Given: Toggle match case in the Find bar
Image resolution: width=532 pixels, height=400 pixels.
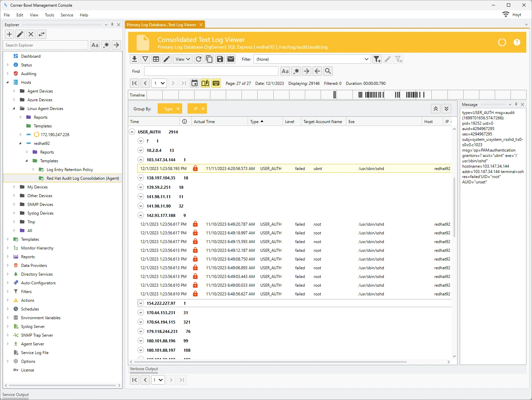Looking at the screenshot, I should (x=285, y=71).
